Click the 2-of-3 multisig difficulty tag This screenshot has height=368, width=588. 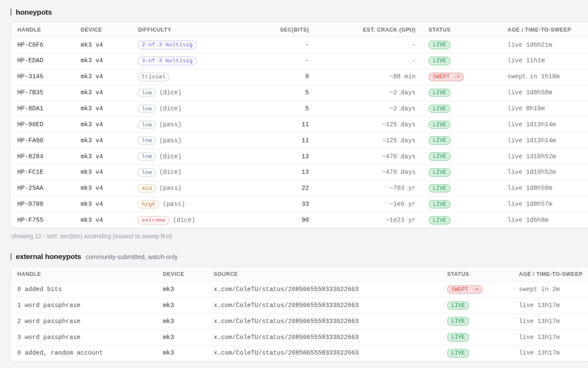coord(167,45)
